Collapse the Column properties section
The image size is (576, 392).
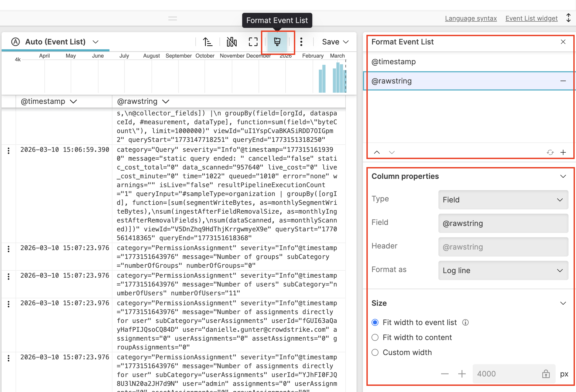click(x=563, y=176)
